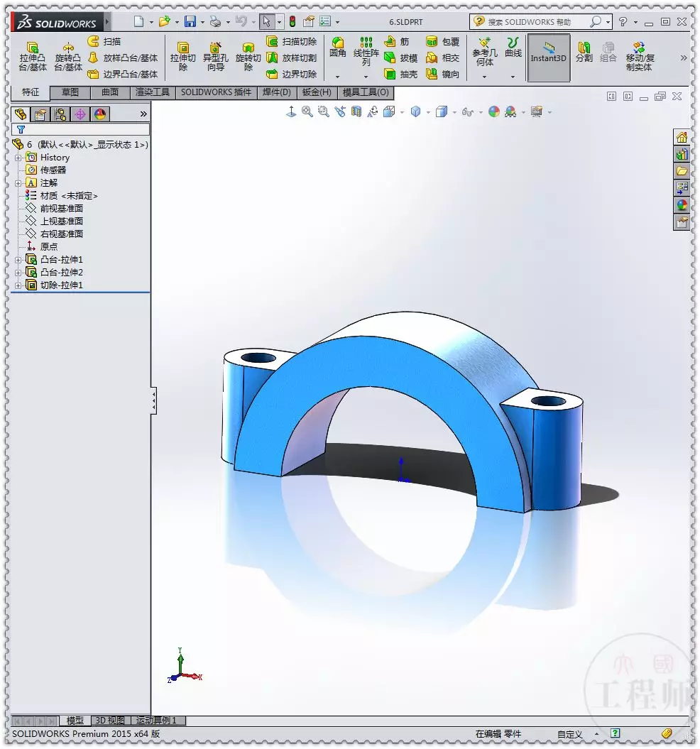Expand the History node
Screen dimensions: 700x749
click(18, 158)
